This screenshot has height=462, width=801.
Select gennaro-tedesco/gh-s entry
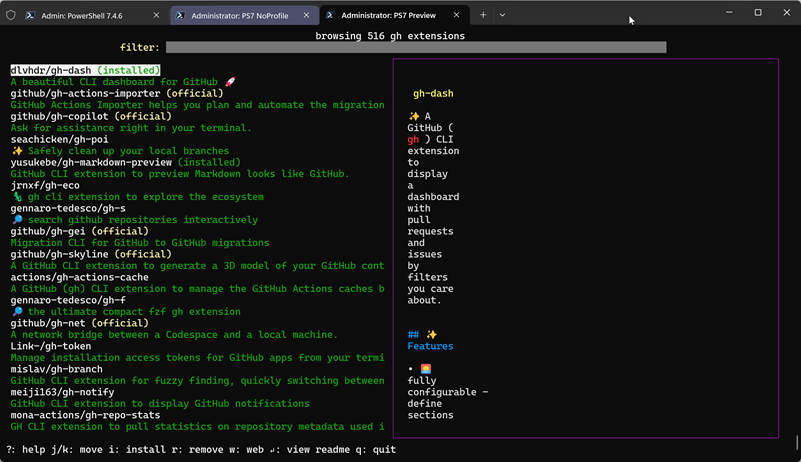click(68, 208)
